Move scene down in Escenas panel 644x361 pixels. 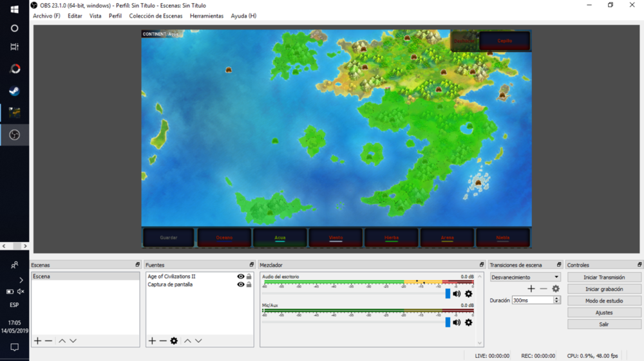73,341
